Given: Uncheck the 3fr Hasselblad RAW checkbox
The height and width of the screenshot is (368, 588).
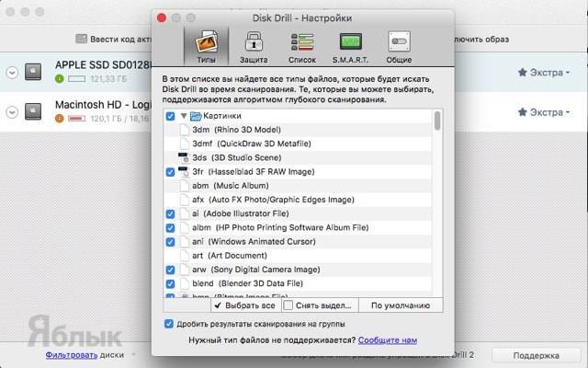Looking at the screenshot, I should (170, 172).
